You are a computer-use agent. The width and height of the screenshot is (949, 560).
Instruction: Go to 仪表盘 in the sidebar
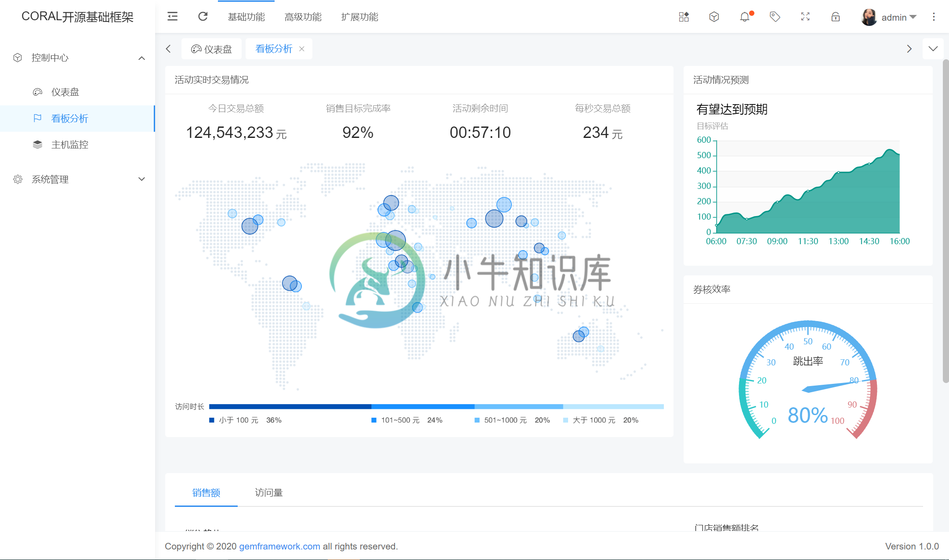(77, 92)
